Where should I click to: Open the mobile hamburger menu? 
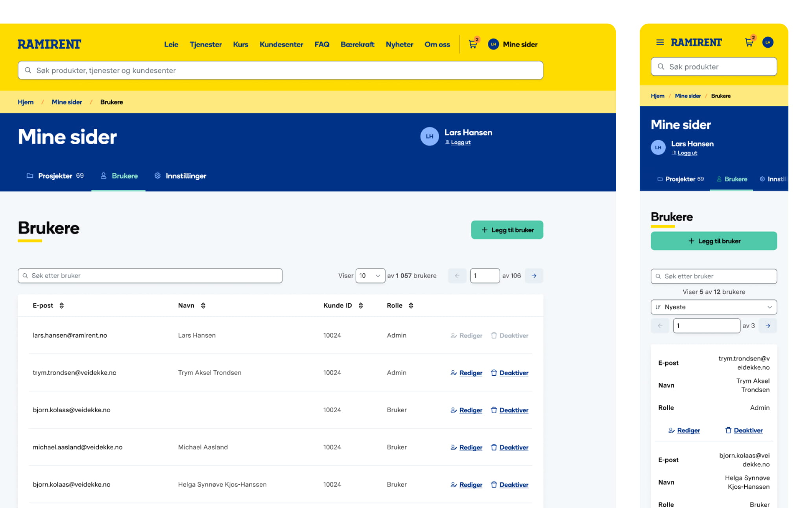click(x=660, y=42)
